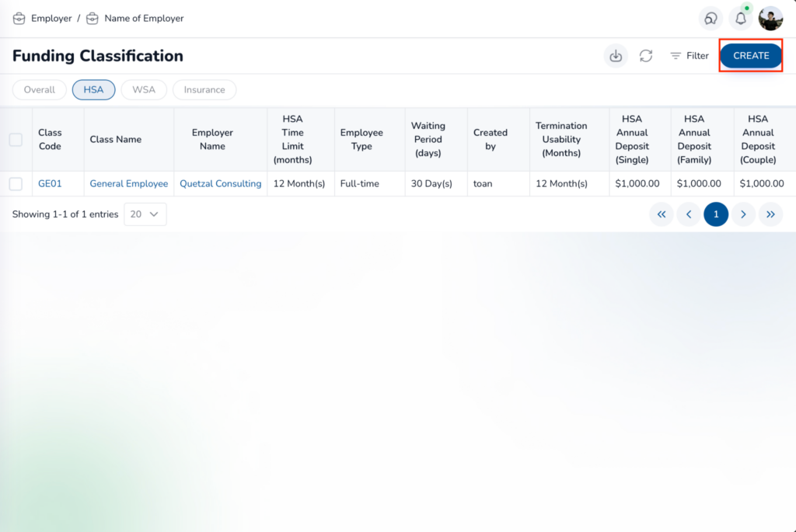796x532 pixels.
Task: Open the support headset icon
Action: coord(710,19)
